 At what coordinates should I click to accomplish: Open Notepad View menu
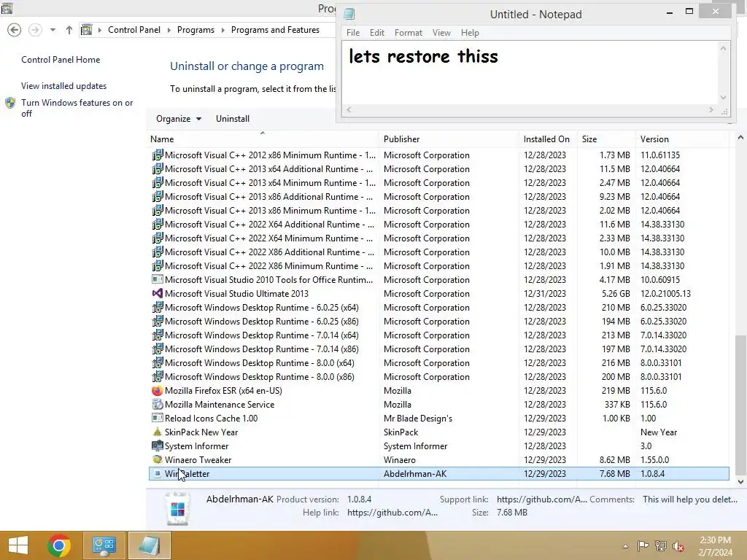tap(441, 32)
